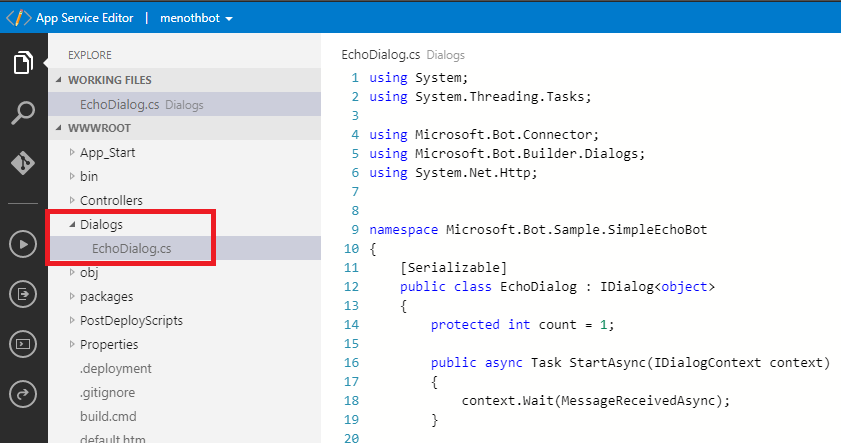Open the Search icon in sidebar
The height and width of the screenshot is (443, 841).
coord(23,113)
